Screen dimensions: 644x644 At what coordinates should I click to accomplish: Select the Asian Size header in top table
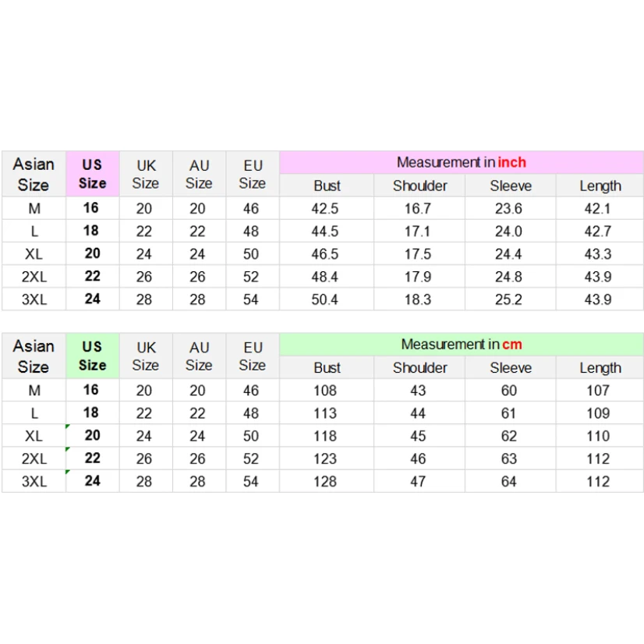(34, 174)
